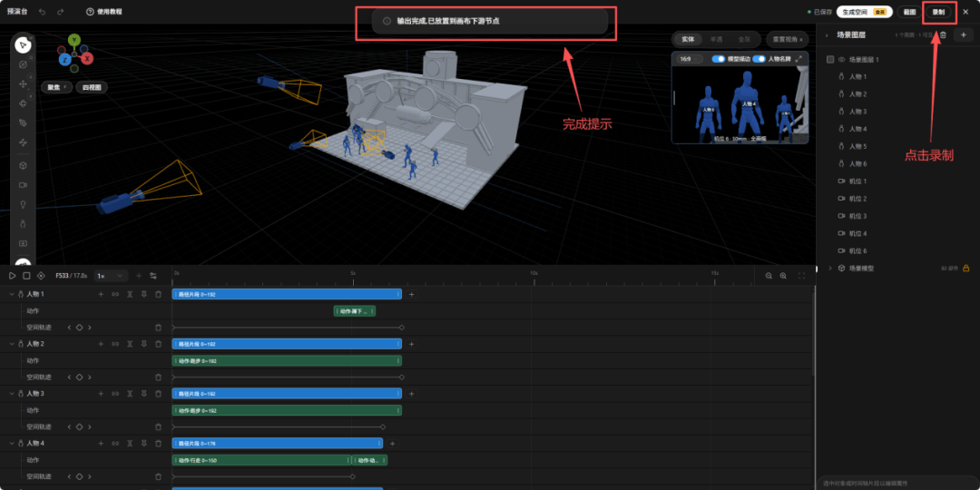Open the 聚焦 focus dropdown
980x490 pixels.
[57, 87]
